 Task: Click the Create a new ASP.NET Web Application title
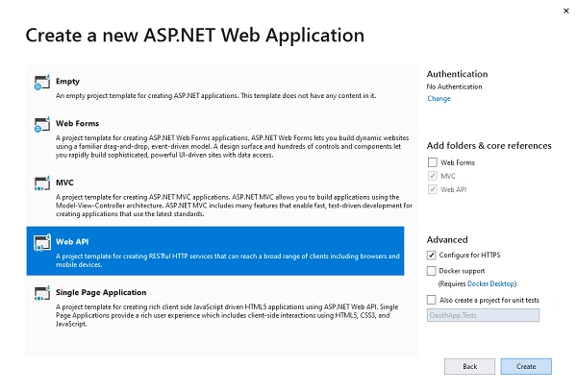point(194,36)
